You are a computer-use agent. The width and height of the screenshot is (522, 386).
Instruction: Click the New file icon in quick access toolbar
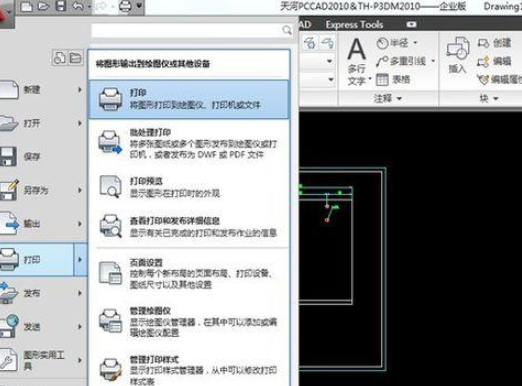point(26,6)
